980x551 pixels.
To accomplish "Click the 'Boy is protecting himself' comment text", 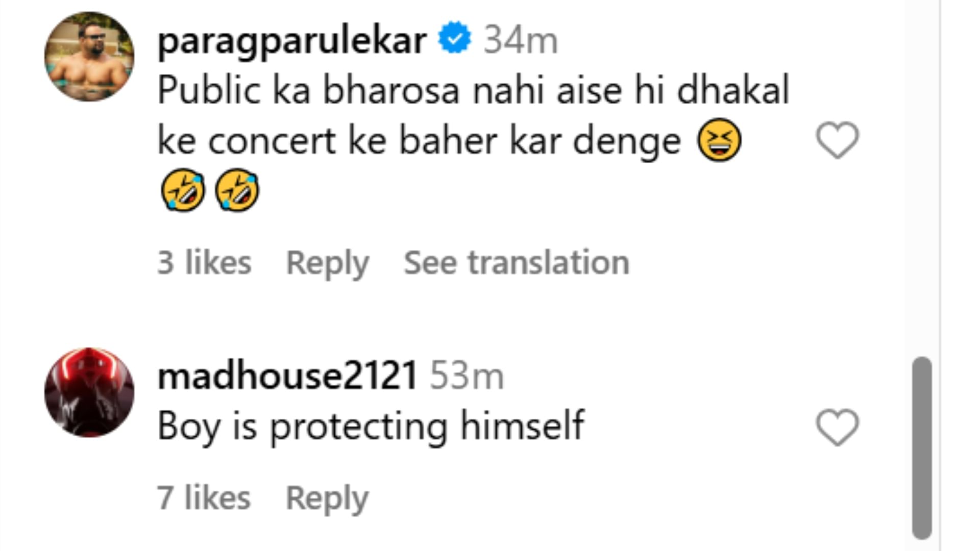I will click(371, 427).
